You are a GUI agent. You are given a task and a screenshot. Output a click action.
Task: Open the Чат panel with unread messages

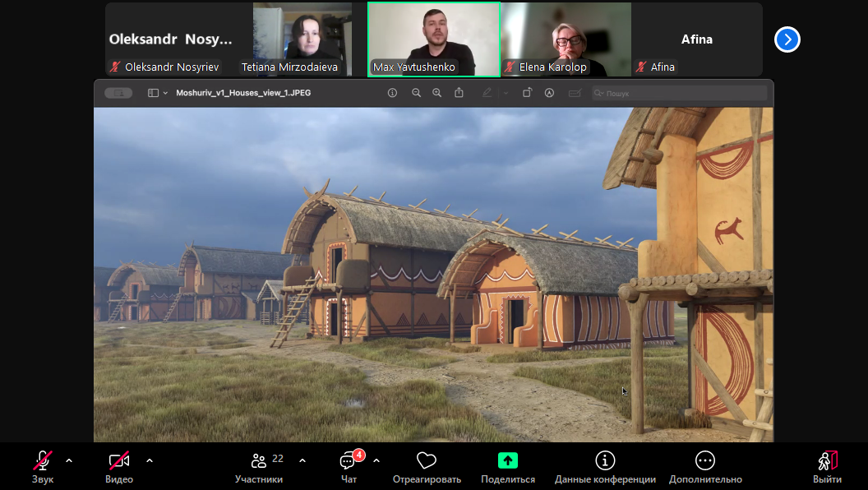coord(349,466)
